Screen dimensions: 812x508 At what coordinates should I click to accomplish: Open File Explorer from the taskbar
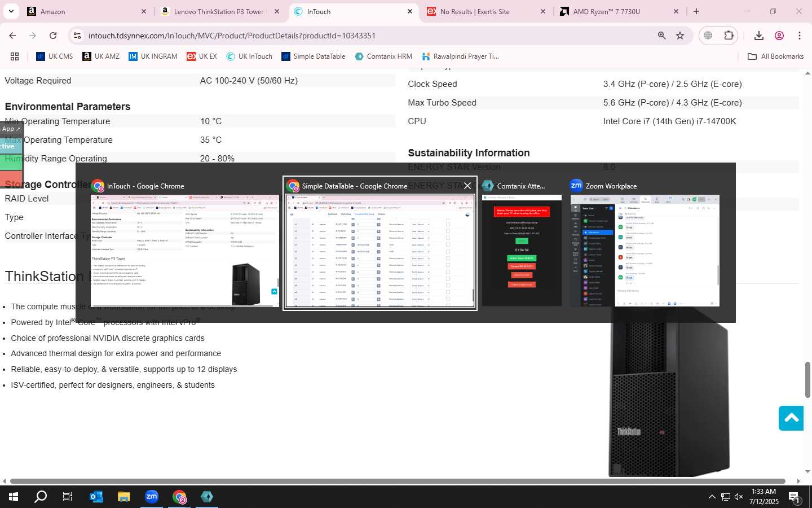(x=124, y=497)
